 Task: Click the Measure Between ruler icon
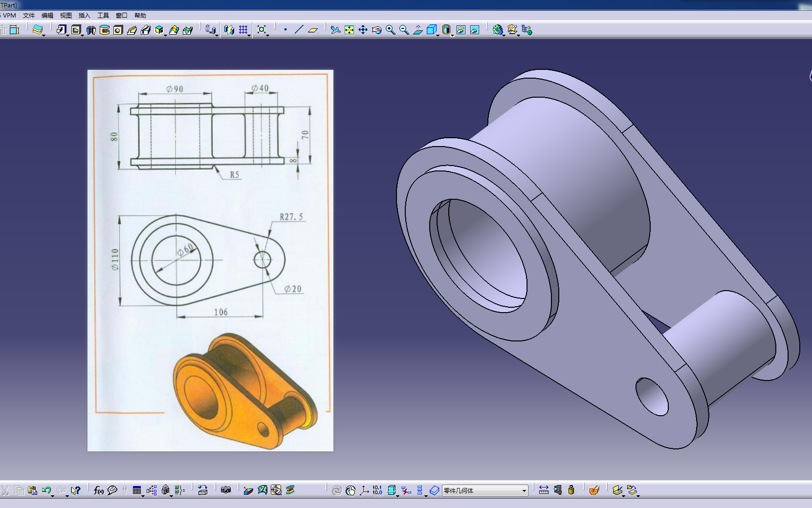click(x=544, y=490)
